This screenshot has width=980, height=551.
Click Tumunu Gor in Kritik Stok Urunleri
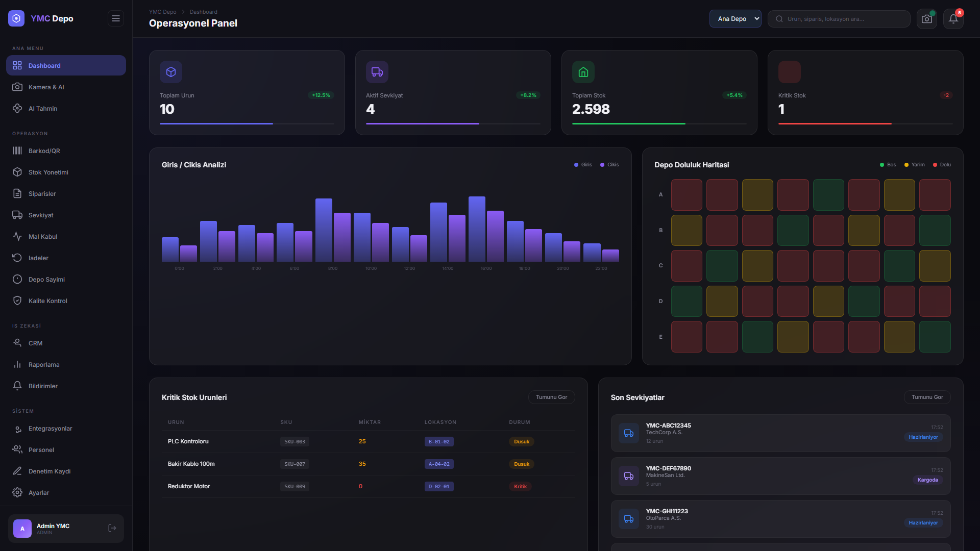(551, 397)
